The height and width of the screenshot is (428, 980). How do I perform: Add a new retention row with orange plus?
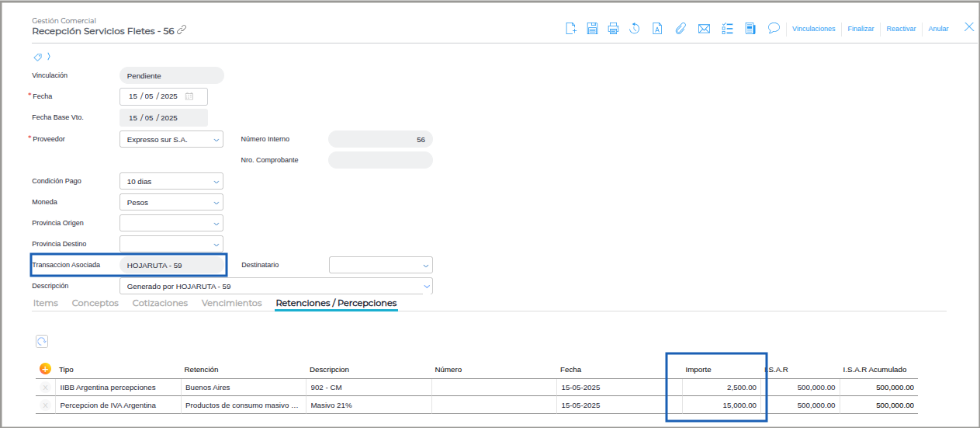45,369
